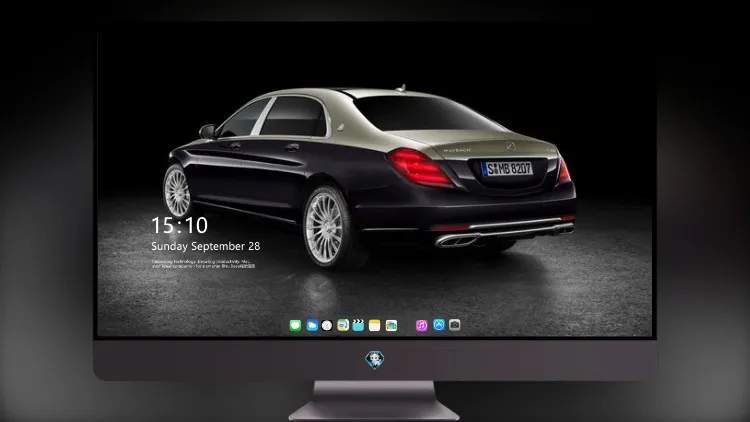
Task: Open the Maps app in dock
Action: tap(343, 325)
